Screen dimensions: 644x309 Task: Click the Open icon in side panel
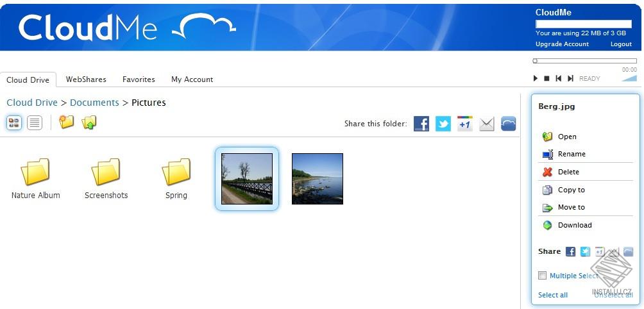pyautogui.click(x=548, y=137)
